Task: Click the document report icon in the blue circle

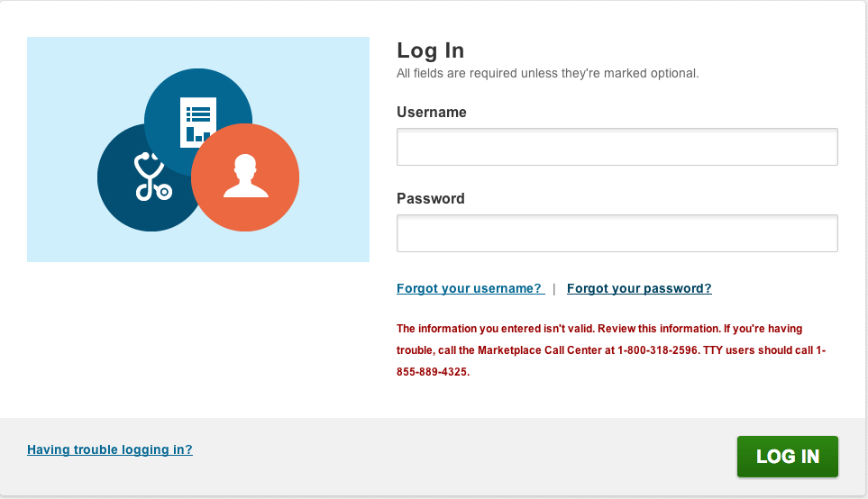Action: point(198,122)
